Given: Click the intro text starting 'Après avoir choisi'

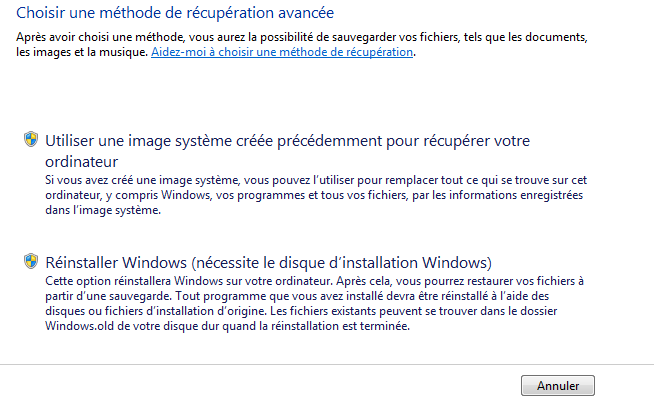Looking at the screenshot, I should coord(302,45).
